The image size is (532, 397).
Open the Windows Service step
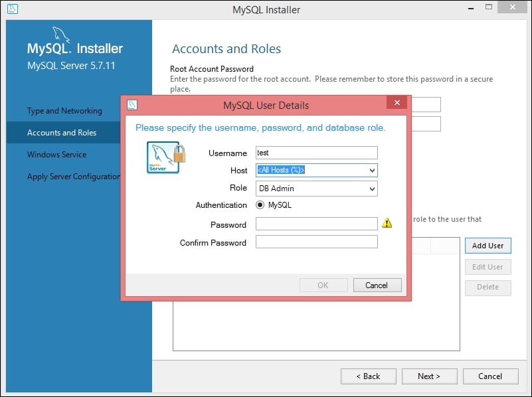tap(56, 155)
